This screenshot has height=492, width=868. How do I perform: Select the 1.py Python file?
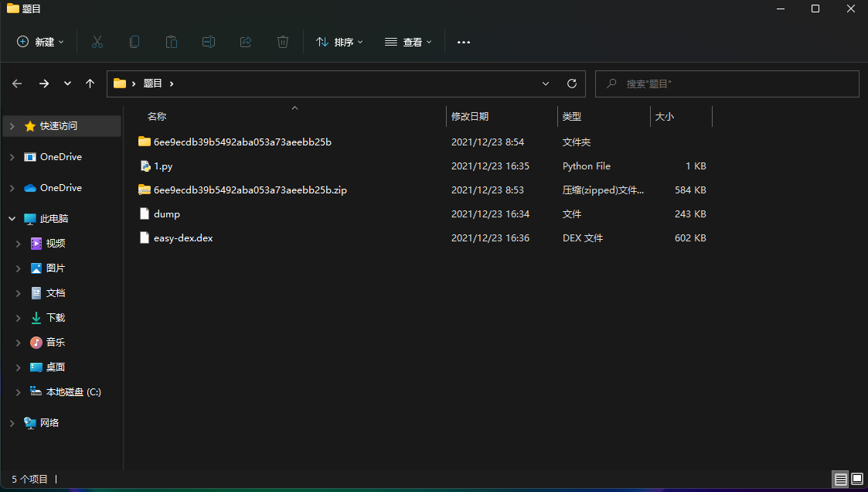[163, 166]
